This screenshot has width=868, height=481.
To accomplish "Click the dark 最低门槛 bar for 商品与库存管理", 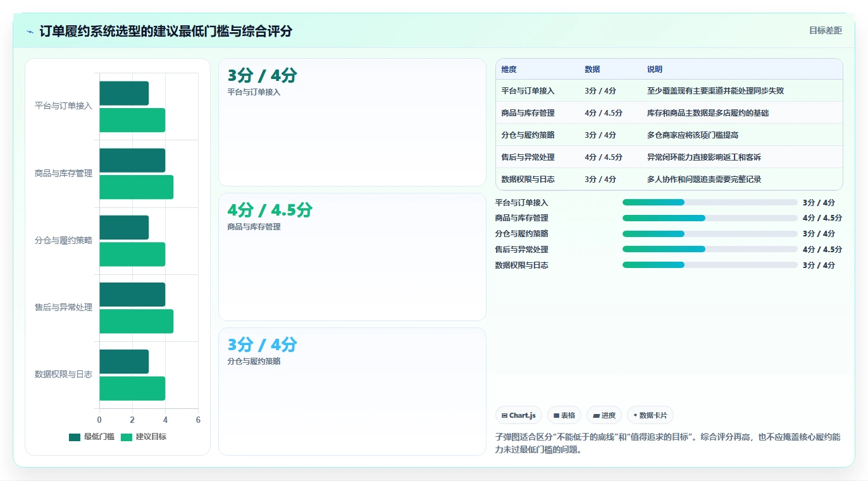I will pyautogui.click(x=132, y=160).
